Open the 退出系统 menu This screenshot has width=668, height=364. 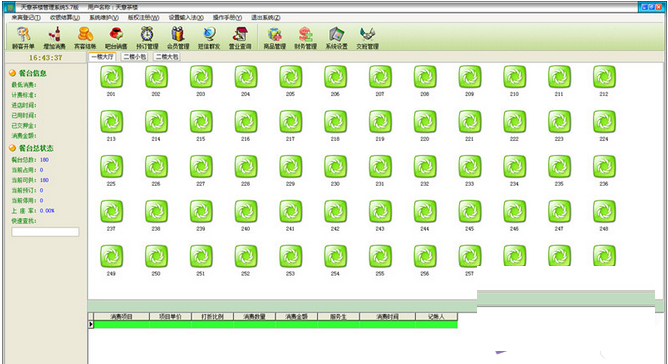266,17
